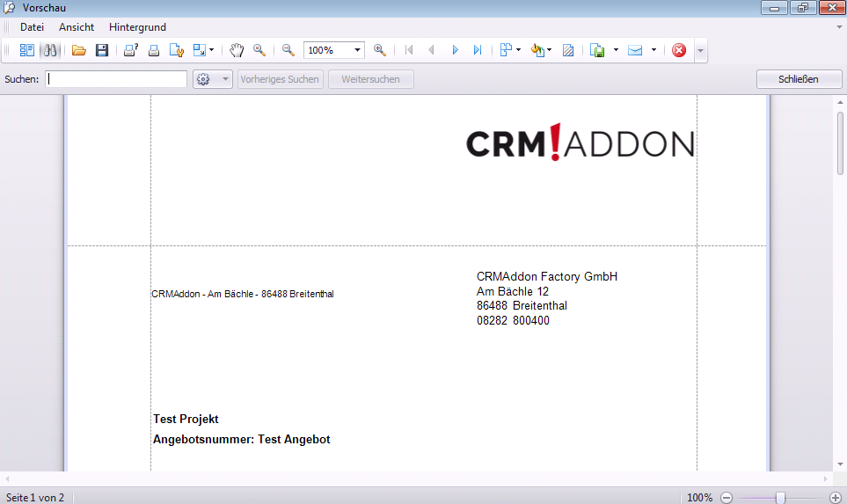Select the hand tool
Viewport: 847px width, 504px height.
point(237,50)
